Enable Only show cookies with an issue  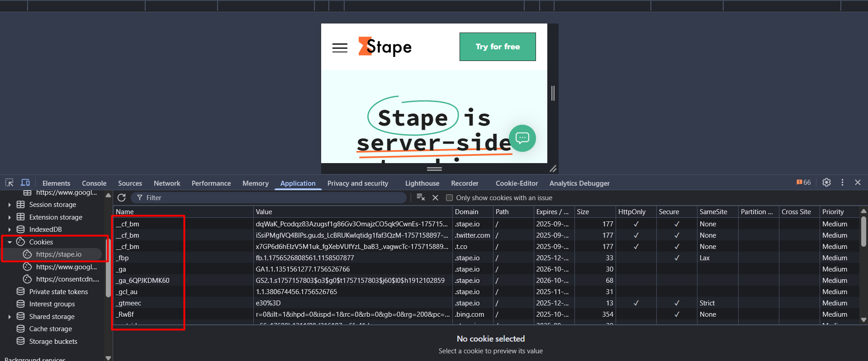tap(449, 198)
